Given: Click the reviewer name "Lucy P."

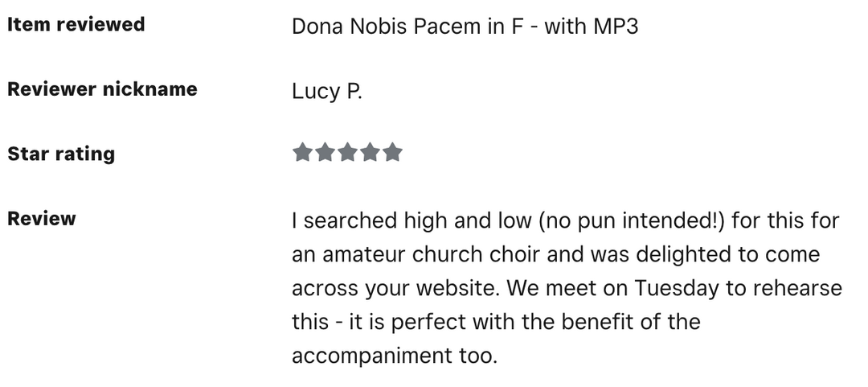Looking at the screenshot, I should (x=327, y=92).
